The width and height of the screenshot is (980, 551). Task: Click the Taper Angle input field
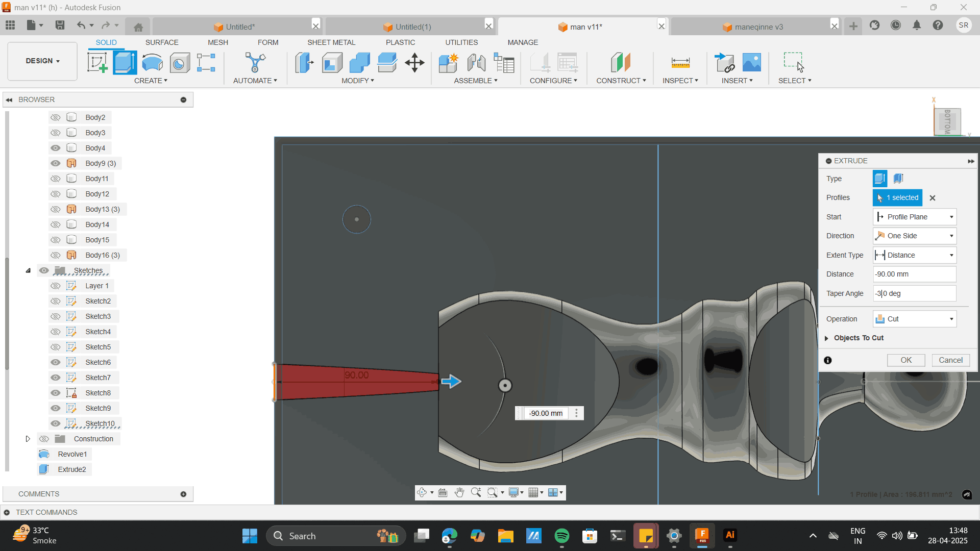[x=914, y=293]
